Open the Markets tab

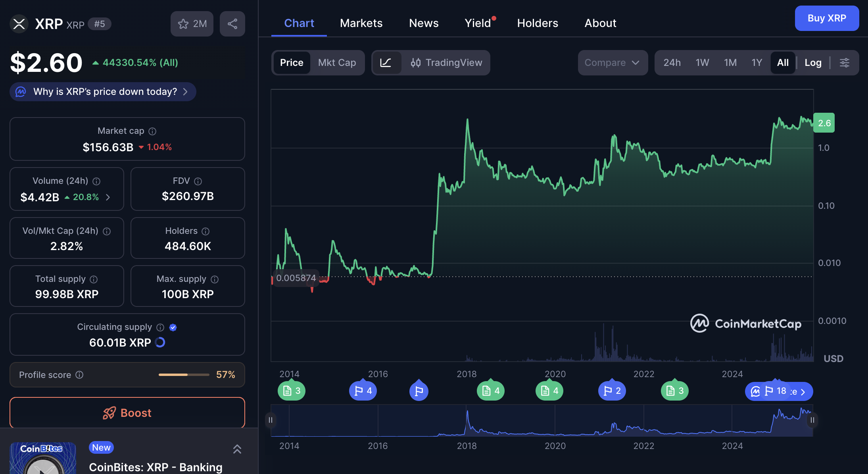coord(361,23)
